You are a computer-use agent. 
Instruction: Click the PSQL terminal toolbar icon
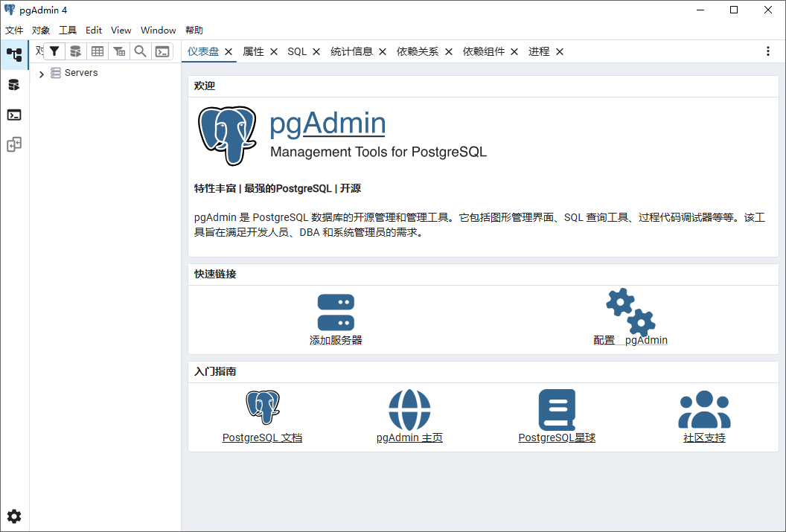point(162,51)
